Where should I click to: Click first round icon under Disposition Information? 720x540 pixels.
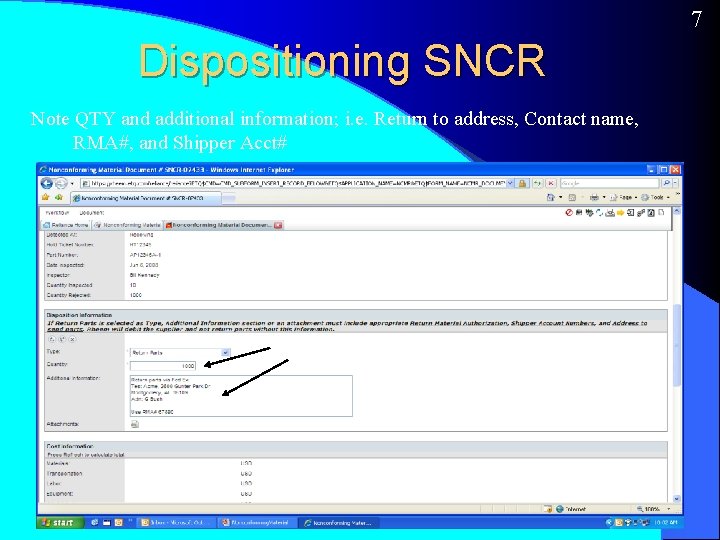click(51, 339)
